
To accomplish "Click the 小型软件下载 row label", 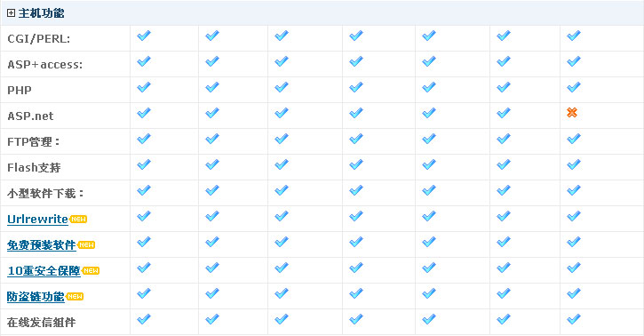I will click(45, 193).
